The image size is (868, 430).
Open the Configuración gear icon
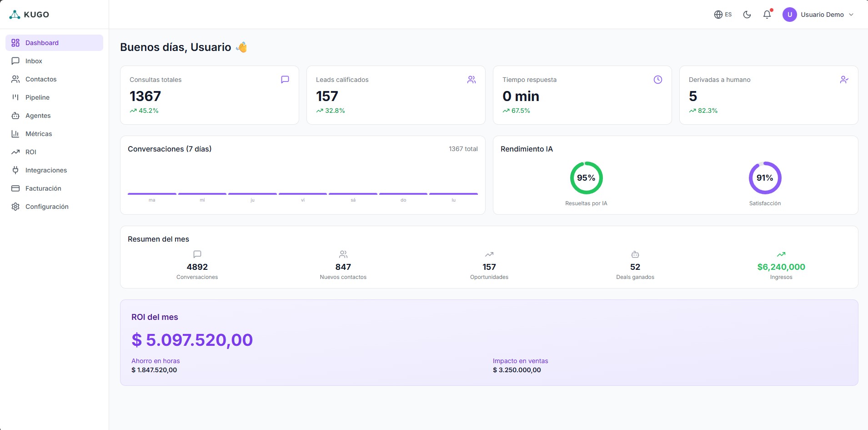[15, 206]
